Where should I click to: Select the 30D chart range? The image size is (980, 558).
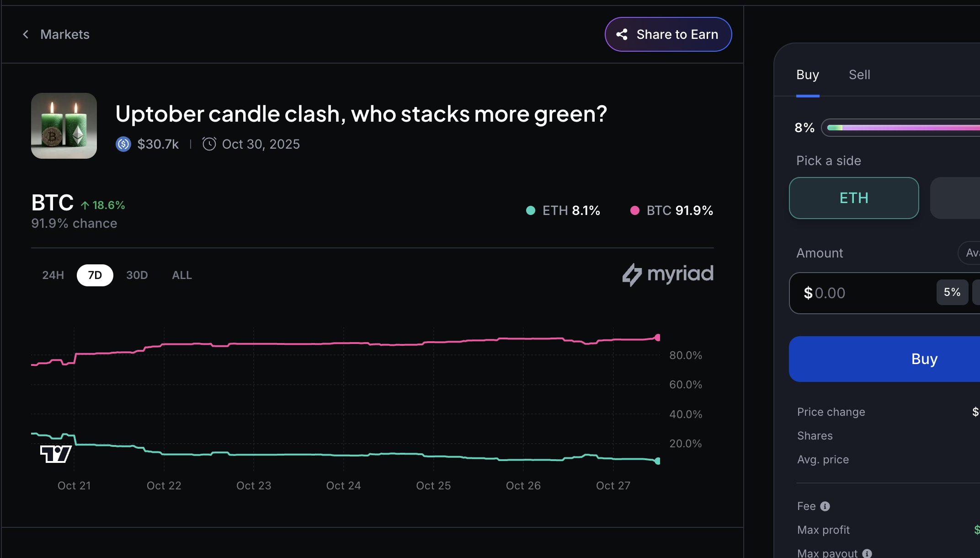pos(137,275)
